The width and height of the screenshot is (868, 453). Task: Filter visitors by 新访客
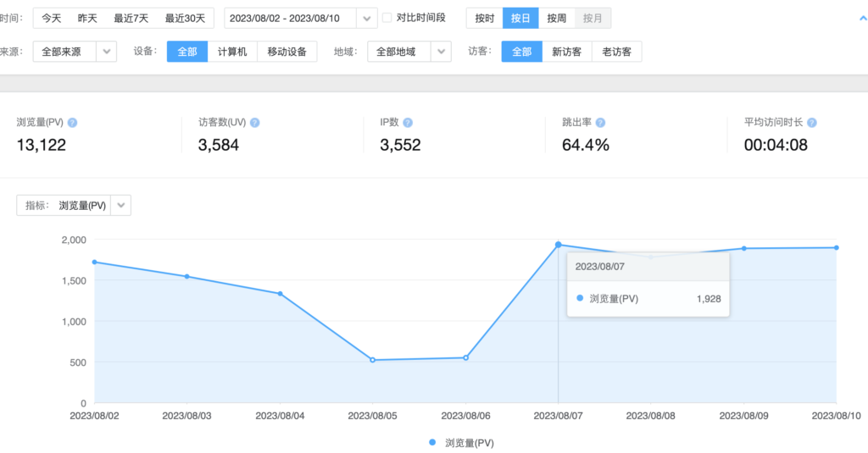(x=567, y=52)
